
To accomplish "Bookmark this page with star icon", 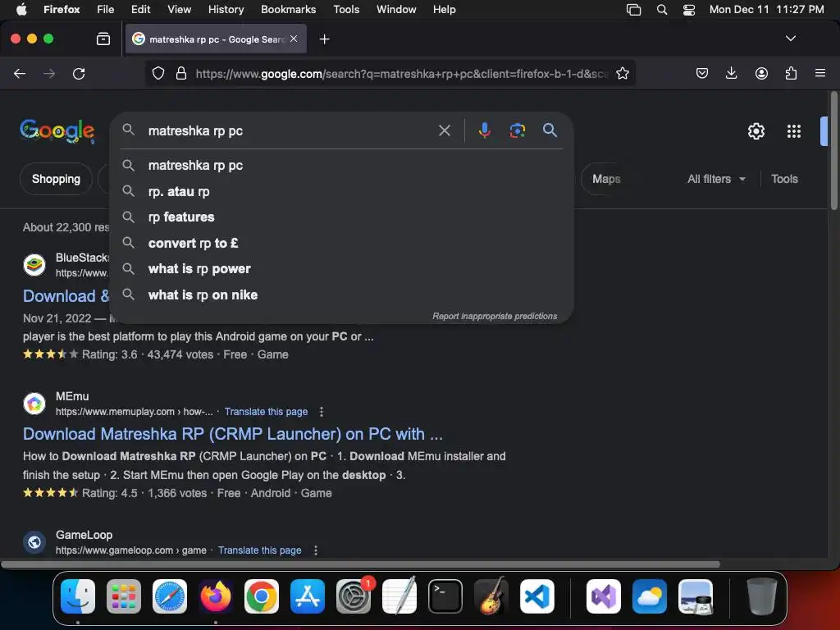I will coord(622,73).
